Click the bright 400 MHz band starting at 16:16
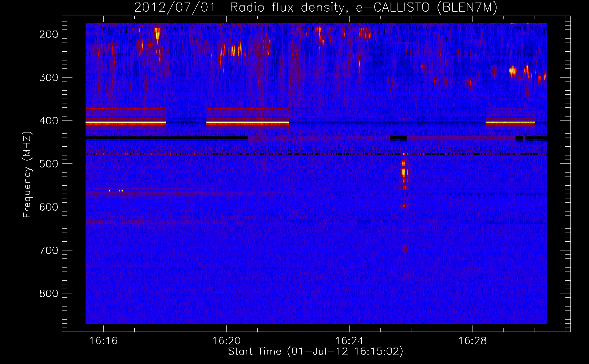This screenshot has height=364, width=589. pos(126,123)
